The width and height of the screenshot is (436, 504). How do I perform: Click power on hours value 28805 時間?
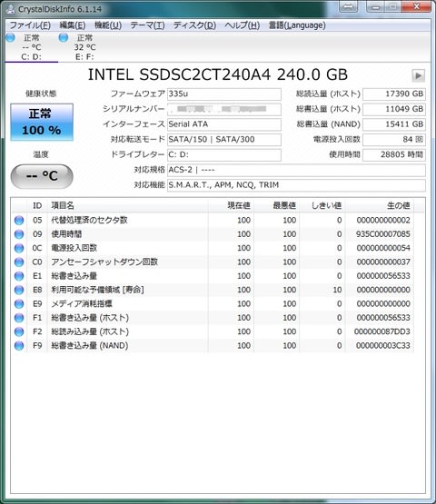tap(394, 154)
